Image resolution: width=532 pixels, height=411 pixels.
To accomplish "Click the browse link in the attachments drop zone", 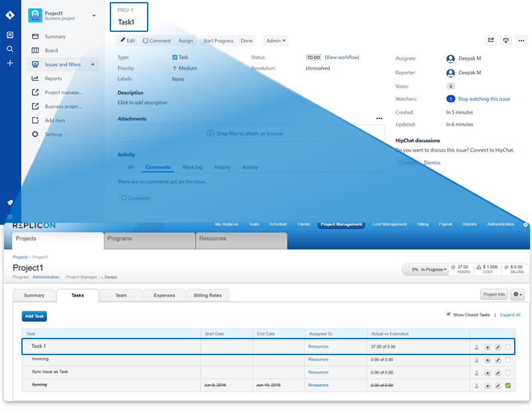I will tap(275, 134).
